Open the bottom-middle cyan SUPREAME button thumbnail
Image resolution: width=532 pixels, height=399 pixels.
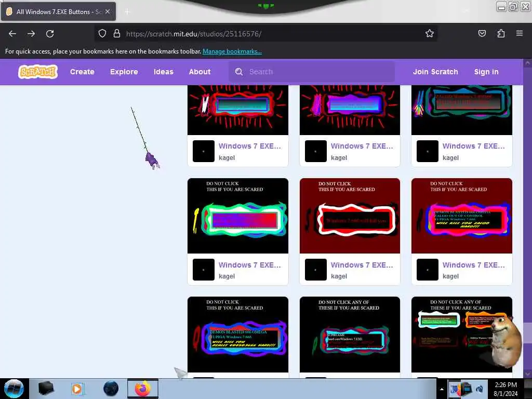pos(350,335)
